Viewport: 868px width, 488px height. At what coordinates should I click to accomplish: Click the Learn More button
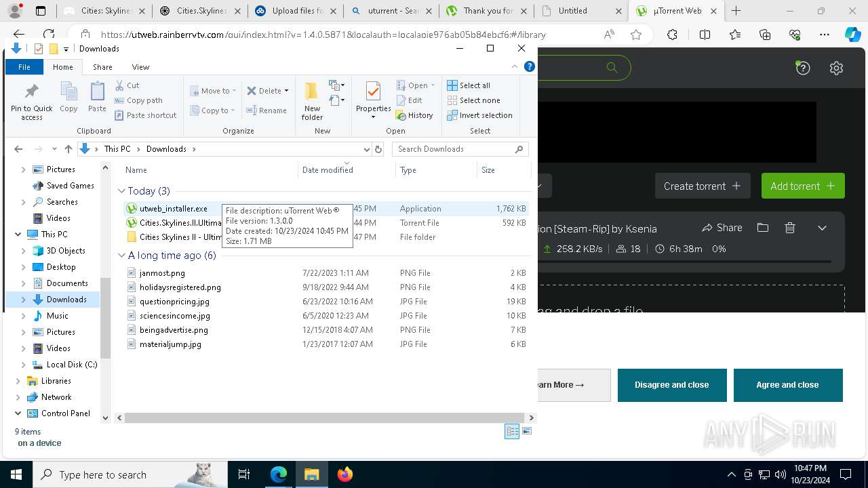click(x=574, y=385)
